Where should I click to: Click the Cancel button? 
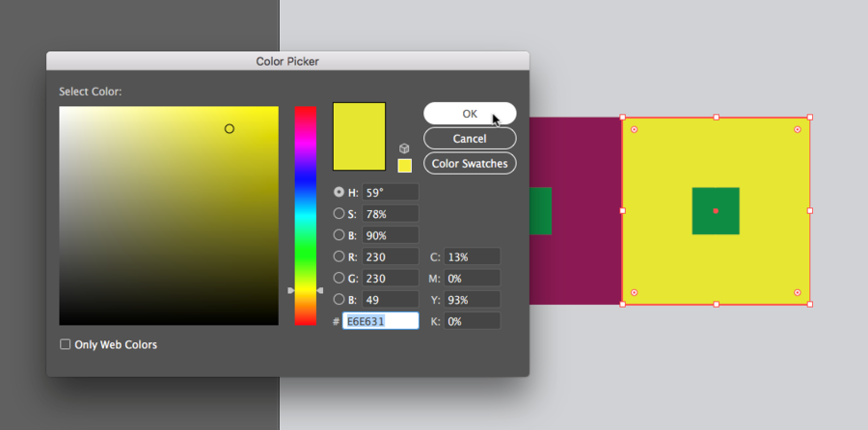[x=470, y=139]
